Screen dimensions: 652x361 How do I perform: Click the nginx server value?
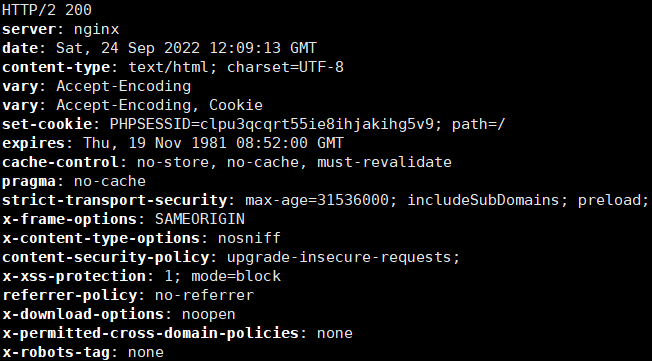pos(96,30)
